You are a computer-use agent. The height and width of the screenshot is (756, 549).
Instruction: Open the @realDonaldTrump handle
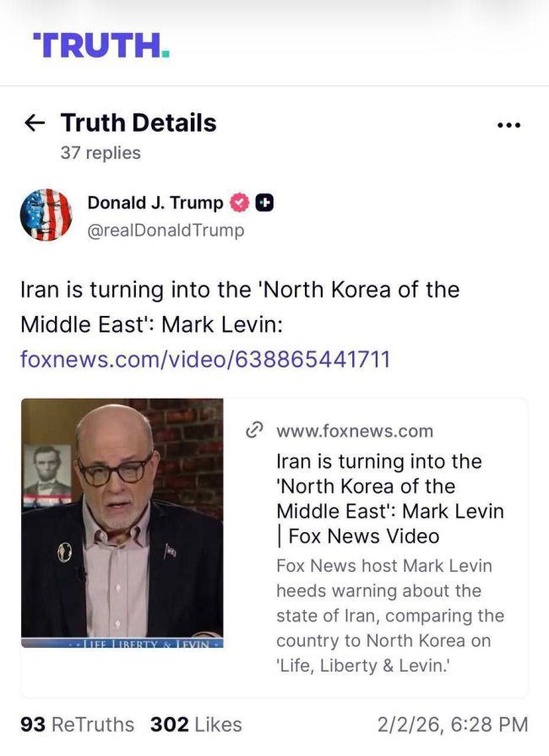(166, 230)
